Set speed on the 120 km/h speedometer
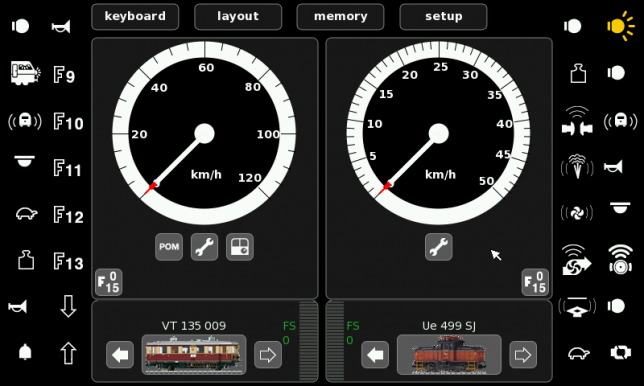Viewport: 644px width, 386px height. 205,133
